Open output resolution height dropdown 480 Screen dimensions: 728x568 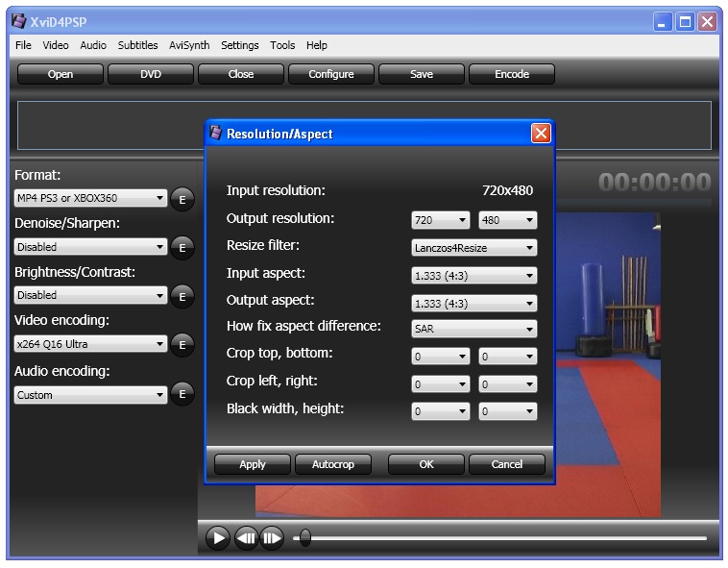click(x=507, y=220)
